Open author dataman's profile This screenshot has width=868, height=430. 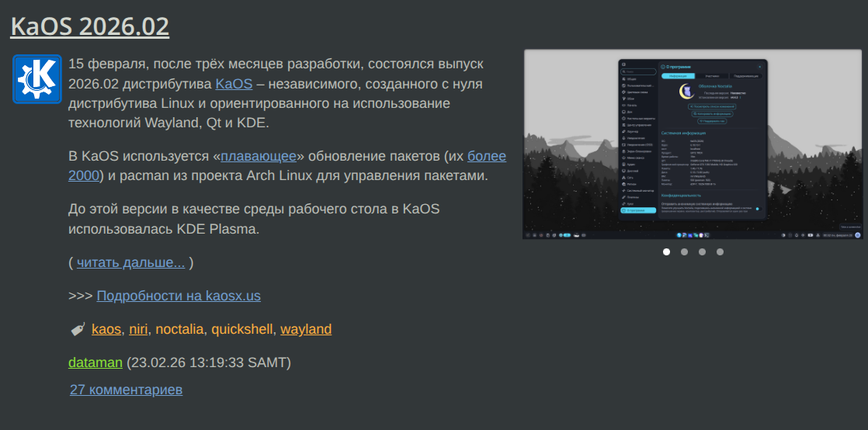point(95,362)
